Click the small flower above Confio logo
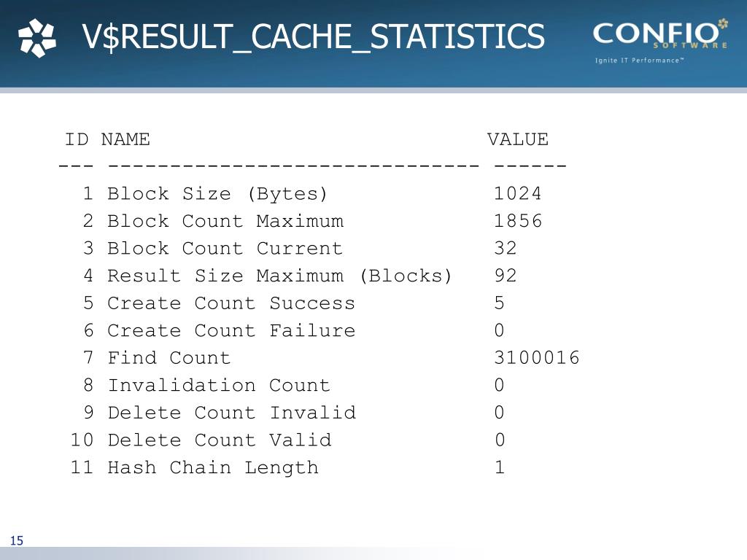The image size is (747, 560). click(x=723, y=23)
